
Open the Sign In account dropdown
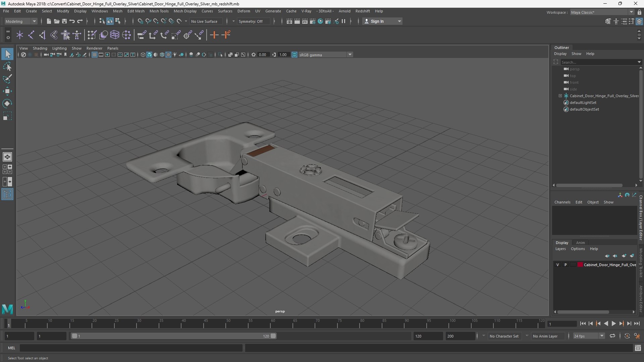(x=382, y=21)
